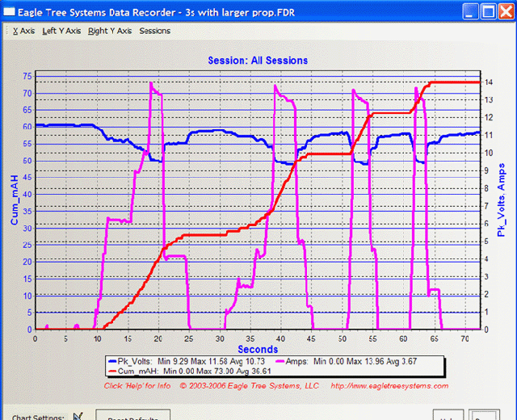Click the 14 tick on right axis

coord(489,82)
